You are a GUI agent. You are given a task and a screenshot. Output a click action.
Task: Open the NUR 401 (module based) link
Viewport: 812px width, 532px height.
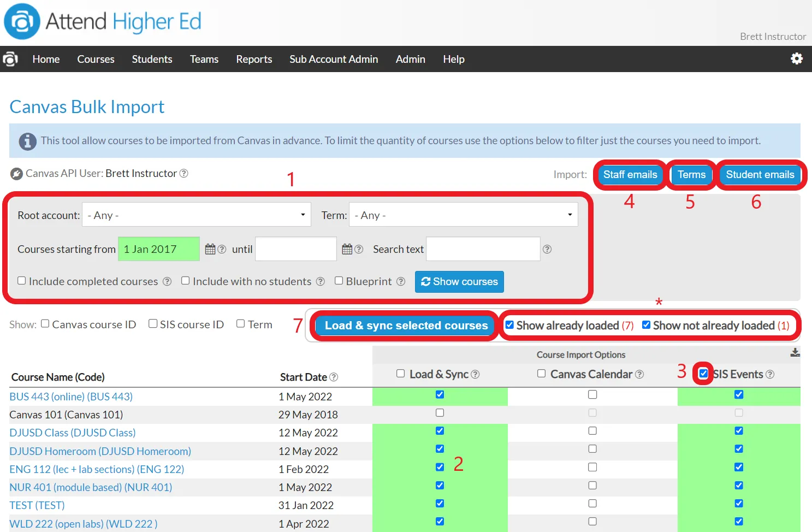(91, 487)
